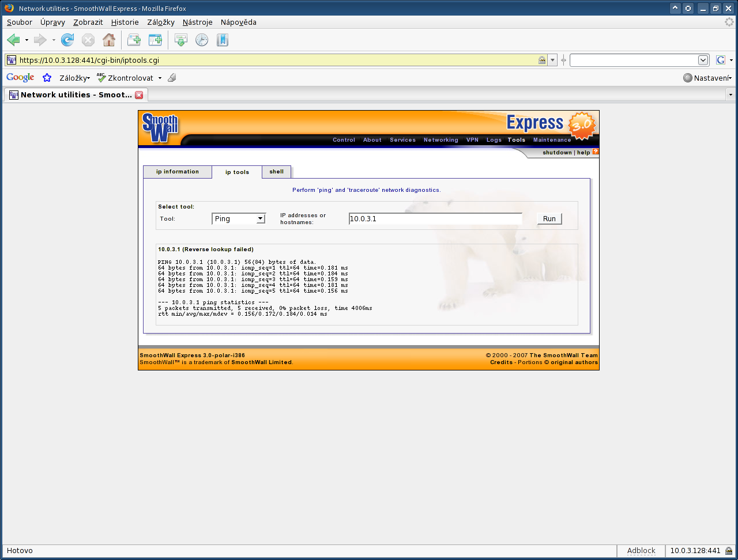Expand the address bar URL history dropdown
This screenshot has width=738, height=560.
tap(552, 60)
